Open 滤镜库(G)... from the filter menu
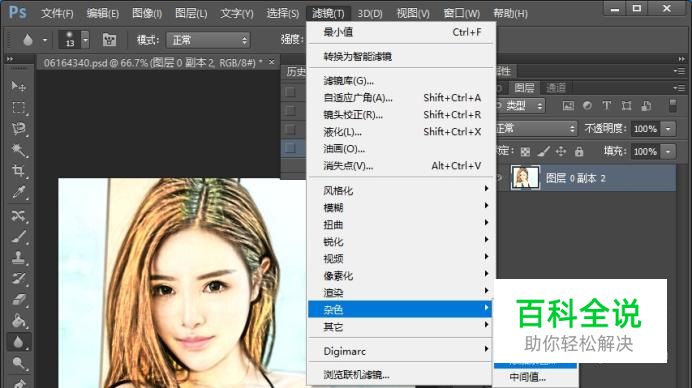Viewport: 692px width, 388px height. click(401, 81)
